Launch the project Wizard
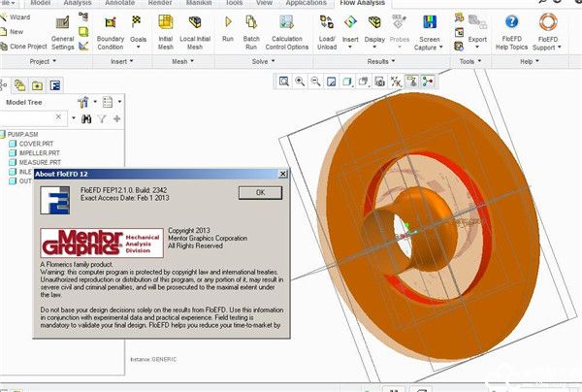Image resolution: width=582 pixels, height=392 pixels. [19, 17]
